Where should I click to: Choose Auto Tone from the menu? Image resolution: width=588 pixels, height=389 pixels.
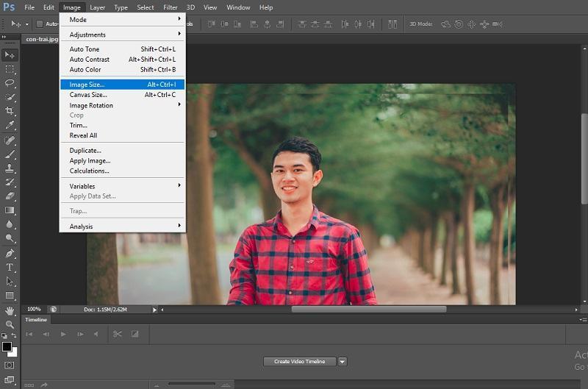click(x=123, y=49)
